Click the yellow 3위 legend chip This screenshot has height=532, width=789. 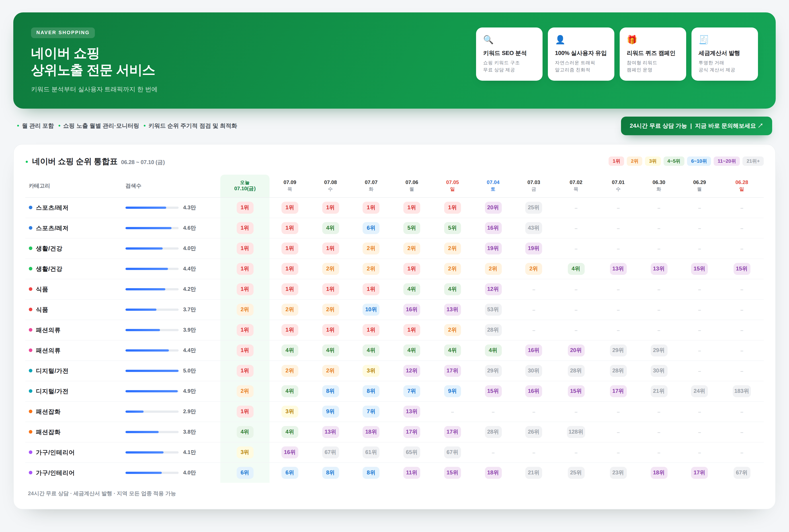coord(653,161)
